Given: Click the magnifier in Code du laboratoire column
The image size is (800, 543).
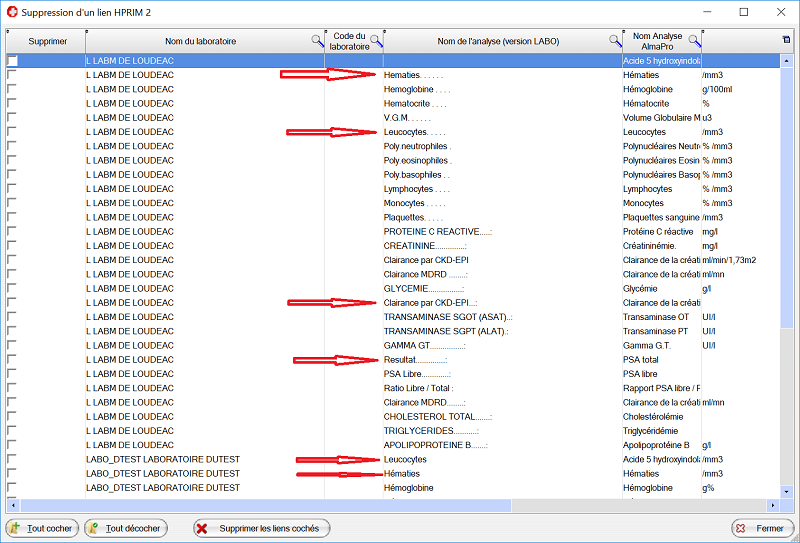Looking at the screenshot, I should [x=376, y=41].
